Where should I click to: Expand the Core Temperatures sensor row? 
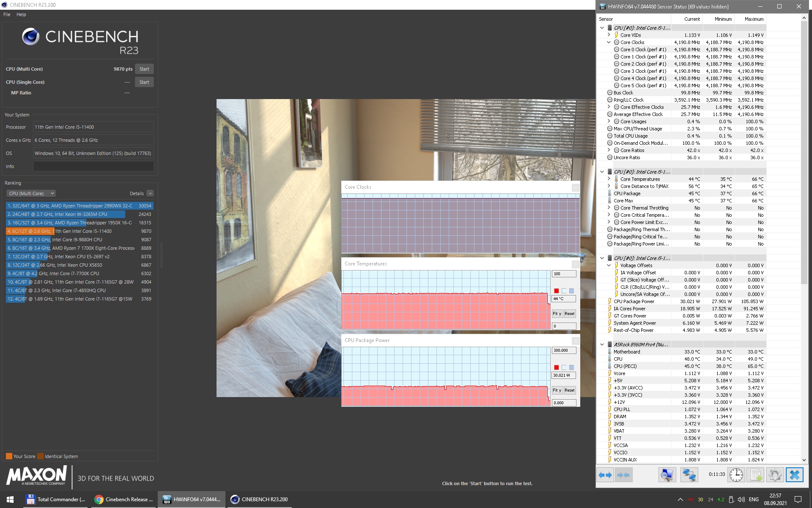pyautogui.click(x=609, y=179)
